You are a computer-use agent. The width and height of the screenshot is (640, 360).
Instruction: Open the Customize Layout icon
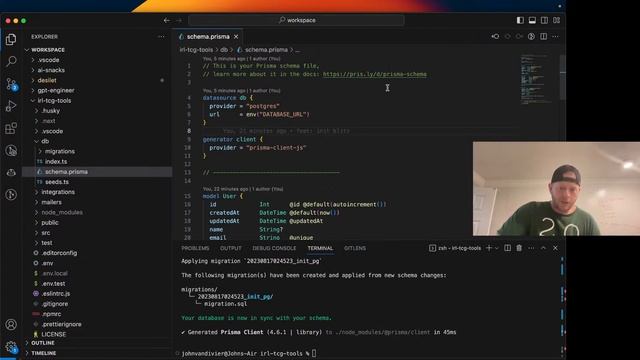[556, 20]
